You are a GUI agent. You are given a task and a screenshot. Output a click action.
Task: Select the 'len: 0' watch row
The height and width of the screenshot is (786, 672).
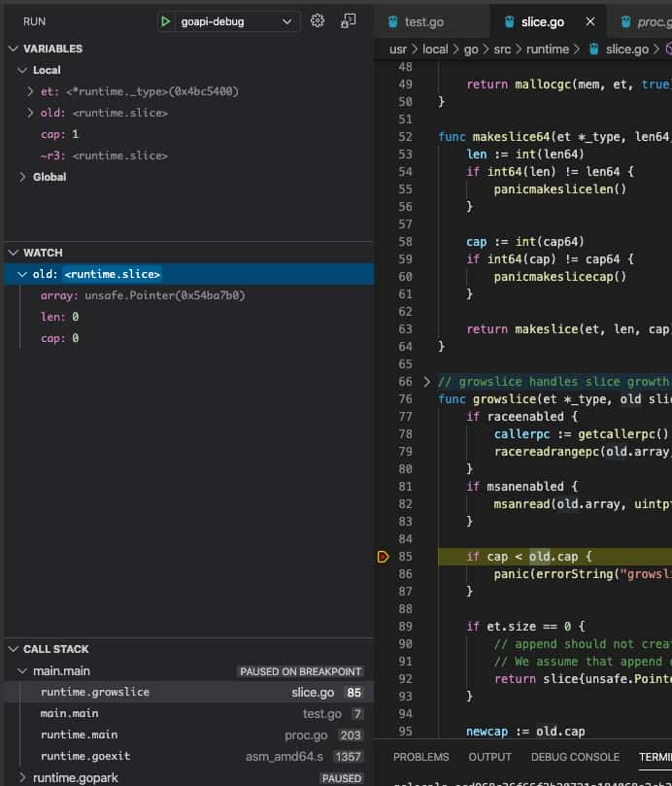[188, 317]
